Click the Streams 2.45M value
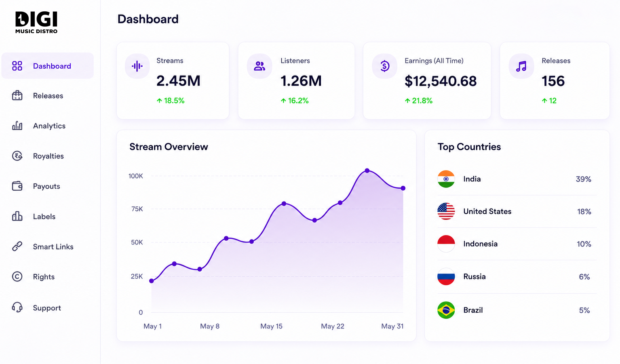This screenshot has height=364, width=620. 178,81
